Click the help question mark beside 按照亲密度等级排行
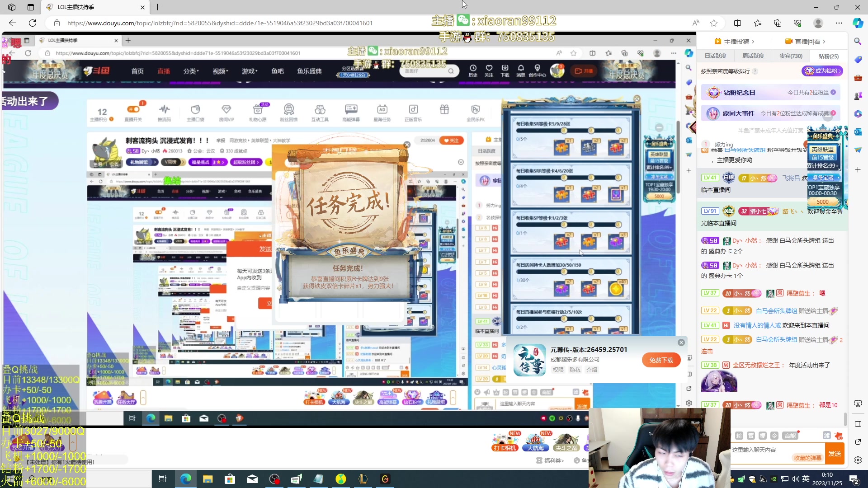Image resolution: width=868 pixels, height=488 pixels. 755,71
